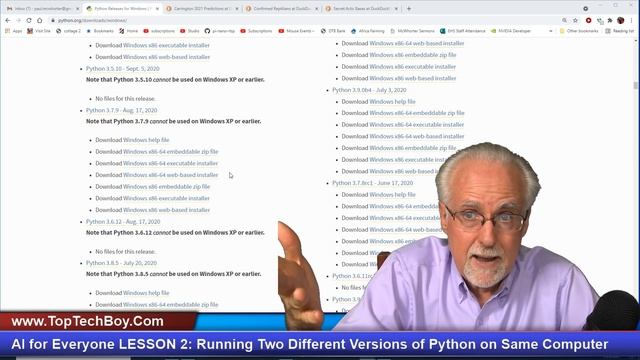The width and height of the screenshot is (640, 360).
Task: Open the red circular extension icon
Action: (589, 20)
